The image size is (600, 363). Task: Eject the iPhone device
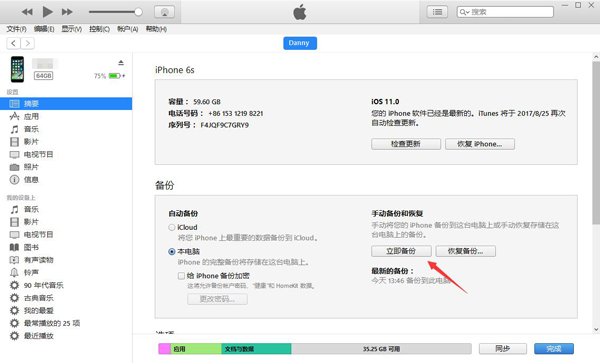(x=121, y=63)
